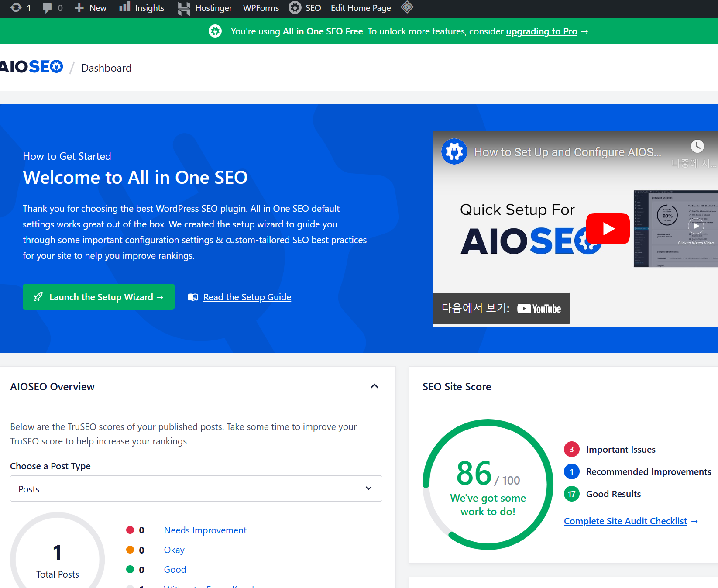This screenshot has width=718, height=588.
Task: Click the video preview thumbnail with 90% score
Action: [676, 229]
